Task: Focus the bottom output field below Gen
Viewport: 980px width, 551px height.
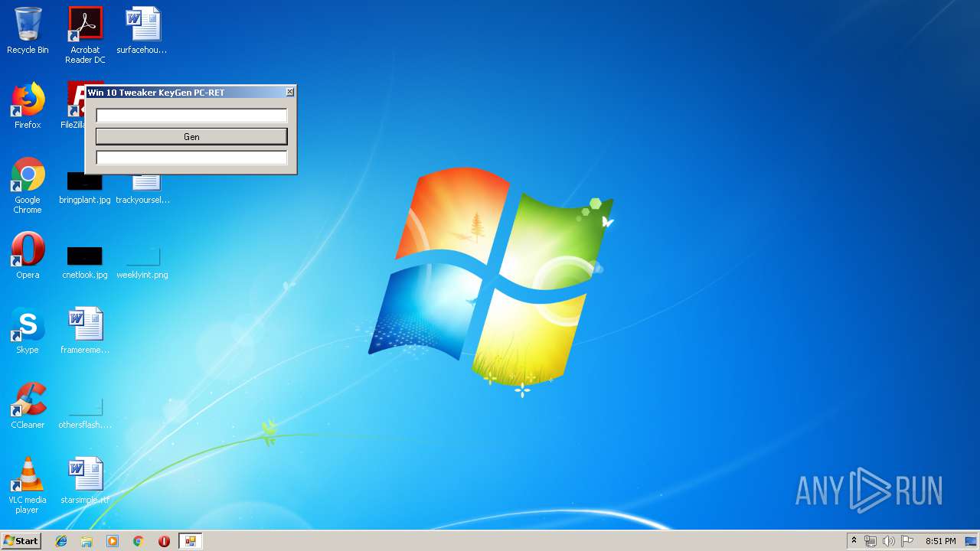Action: 191,158
